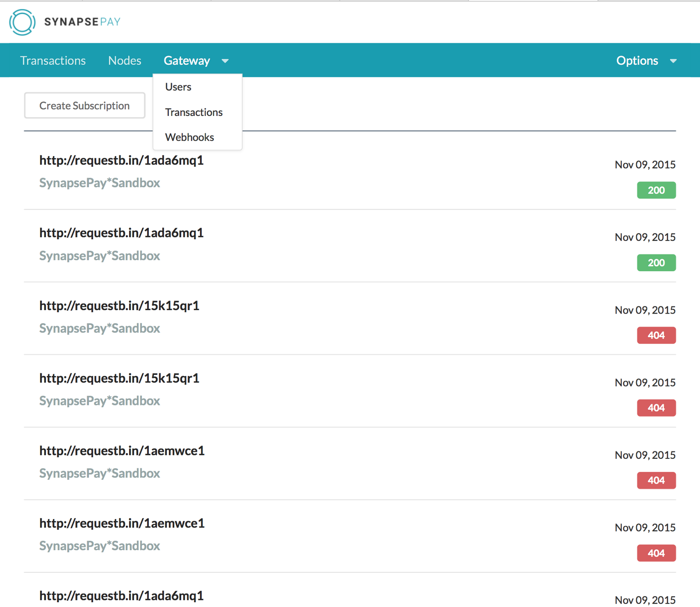This screenshot has width=700, height=607.
Task: Collapse the Gateway dropdown arrow
Action: 225,61
